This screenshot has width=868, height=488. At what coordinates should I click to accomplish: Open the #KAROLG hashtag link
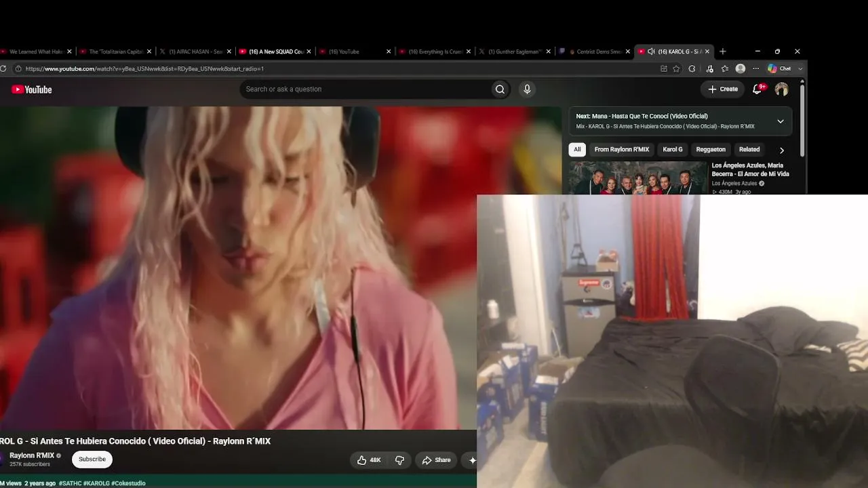coord(96,483)
